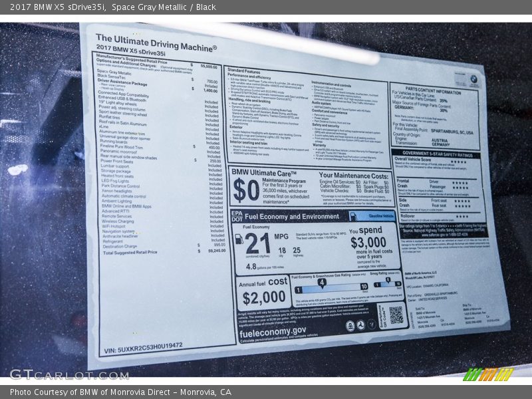The height and width of the screenshot is (399, 532).
Task: Click '2017 BMW X5 sDrive35i' model line on sticker
Action: point(130,51)
